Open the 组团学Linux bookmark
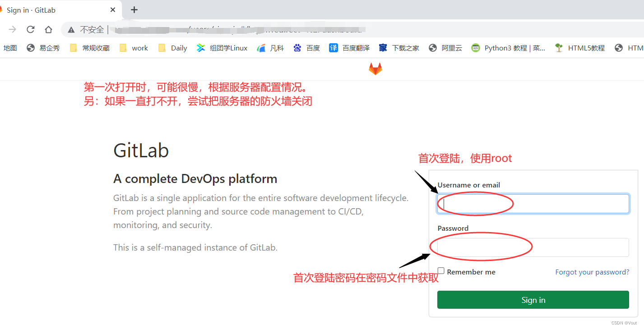The width and height of the screenshot is (644, 329). pyautogui.click(x=222, y=48)
